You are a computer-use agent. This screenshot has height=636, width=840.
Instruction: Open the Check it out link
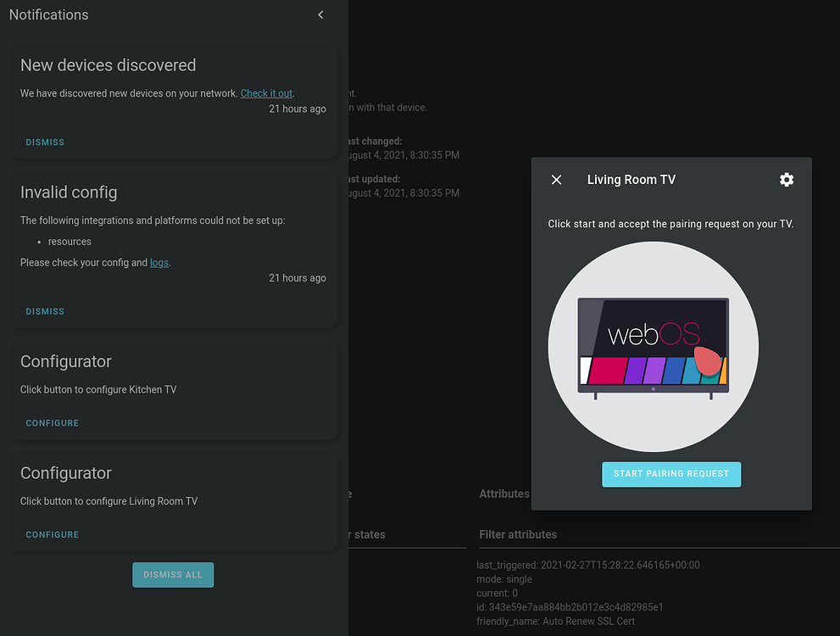[x=266, y=92]
